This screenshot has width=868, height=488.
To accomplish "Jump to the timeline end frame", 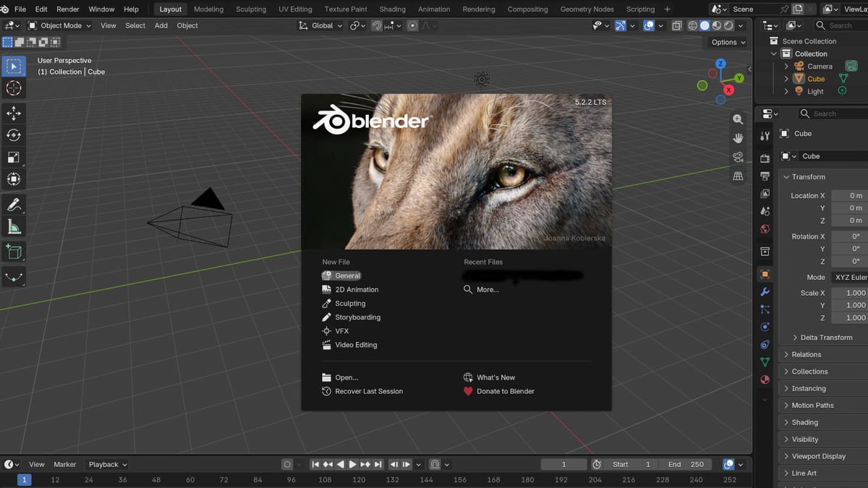I will click(378, 464).
